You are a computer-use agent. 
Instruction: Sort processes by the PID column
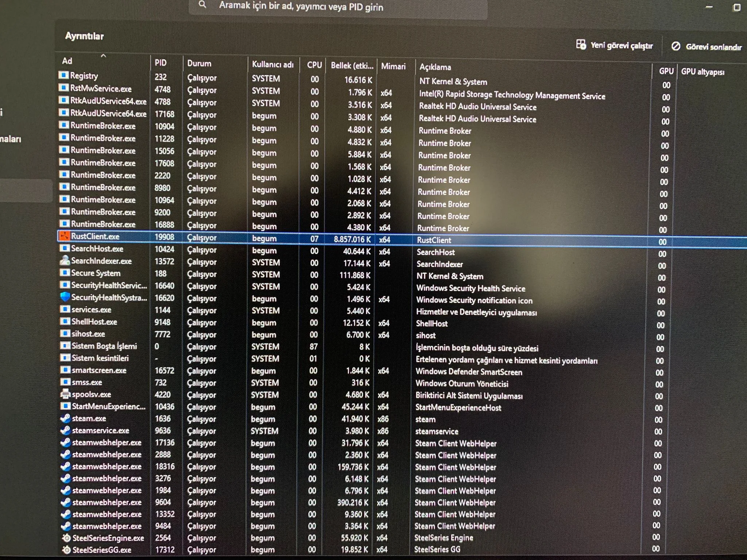point(160,63)
